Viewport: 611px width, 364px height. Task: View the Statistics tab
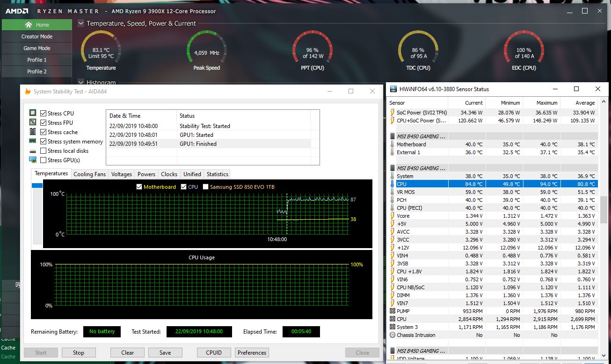(218, 174)
